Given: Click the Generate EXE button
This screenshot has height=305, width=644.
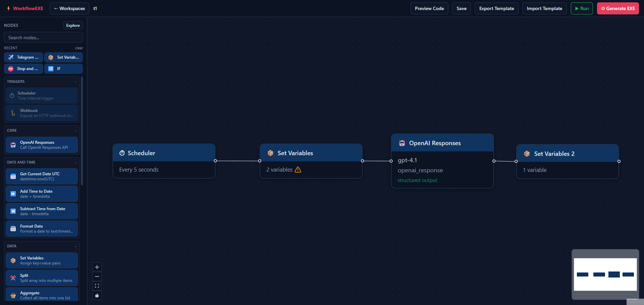Looking at the screenshot, I should point(618,8).
